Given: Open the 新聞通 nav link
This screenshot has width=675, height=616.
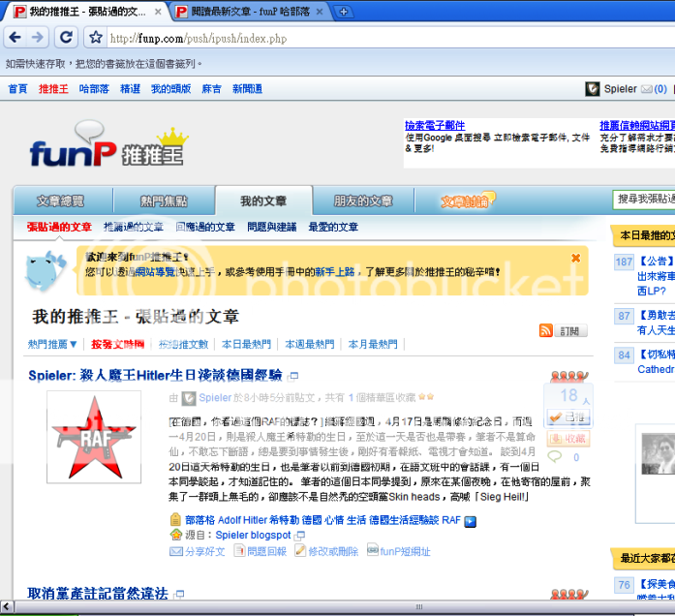Looking at the screenshot, I should (247, 89).
